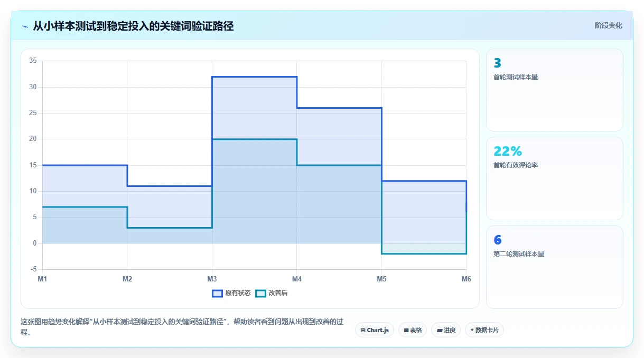Click the 35 y-axis tick label
Image resolution: width=644 pixels, height=358 pixels.
click(x=33, y=61)
